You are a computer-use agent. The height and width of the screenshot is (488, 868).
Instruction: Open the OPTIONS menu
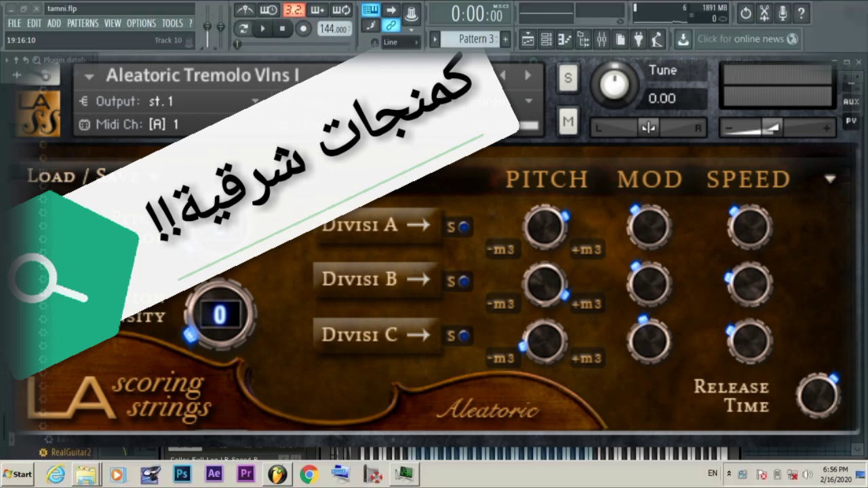coord(141,23)
